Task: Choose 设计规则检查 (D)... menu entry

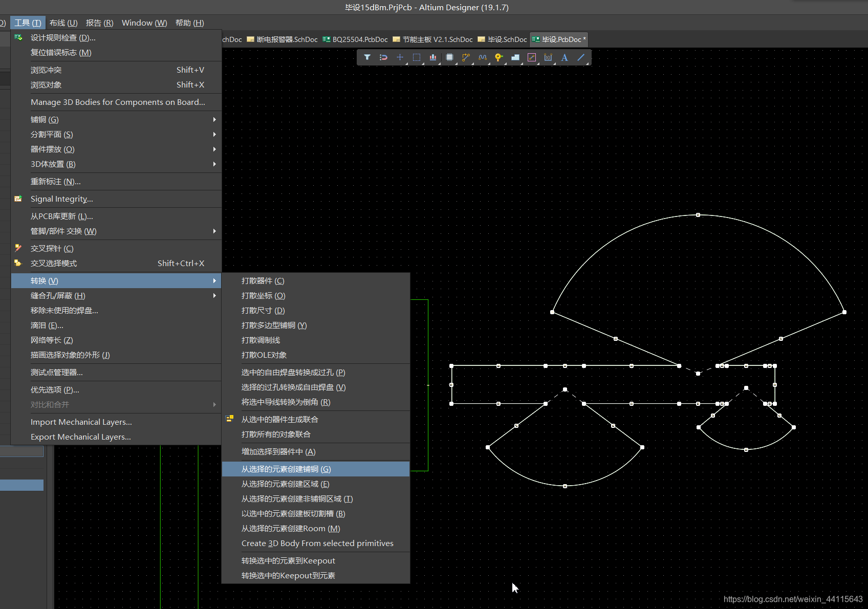Action: coord(116,37)
